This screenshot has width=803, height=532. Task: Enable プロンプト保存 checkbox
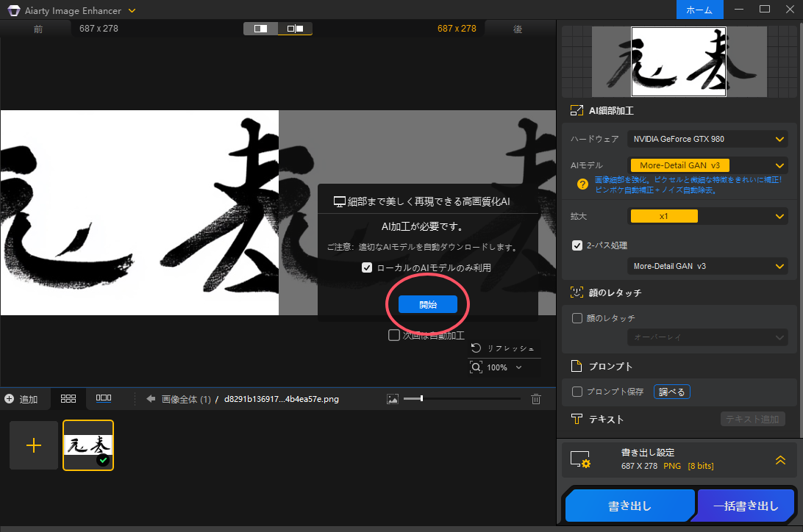pos(577,392)
